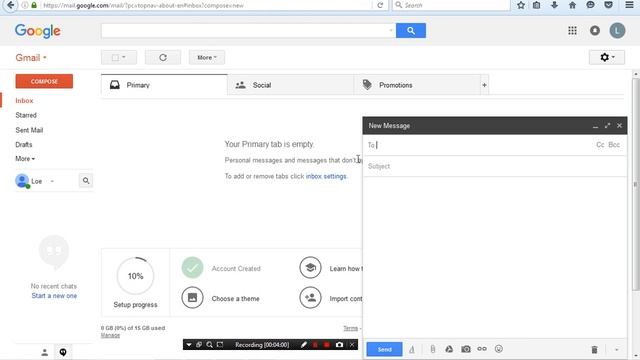The width and height of the screenshot is (640, 360).
Task: Open Loe chat status dropdown
Action: [x=52, y=181]
